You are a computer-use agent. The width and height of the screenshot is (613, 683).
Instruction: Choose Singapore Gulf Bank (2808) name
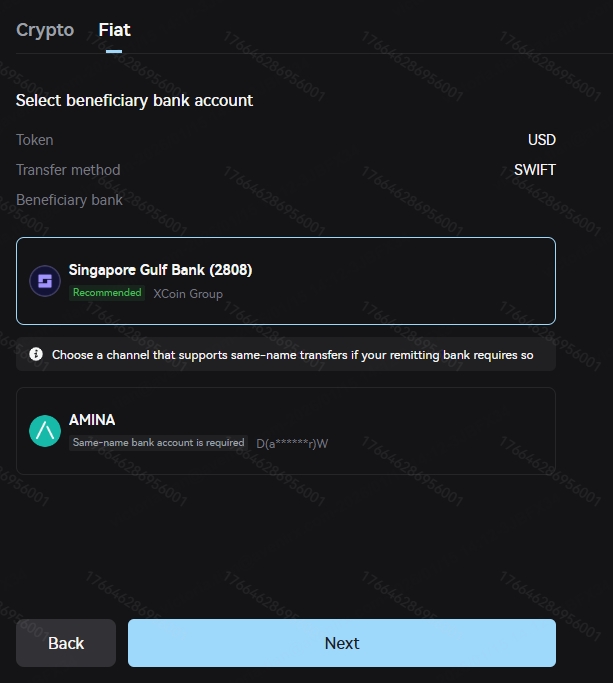click(160, 270)
